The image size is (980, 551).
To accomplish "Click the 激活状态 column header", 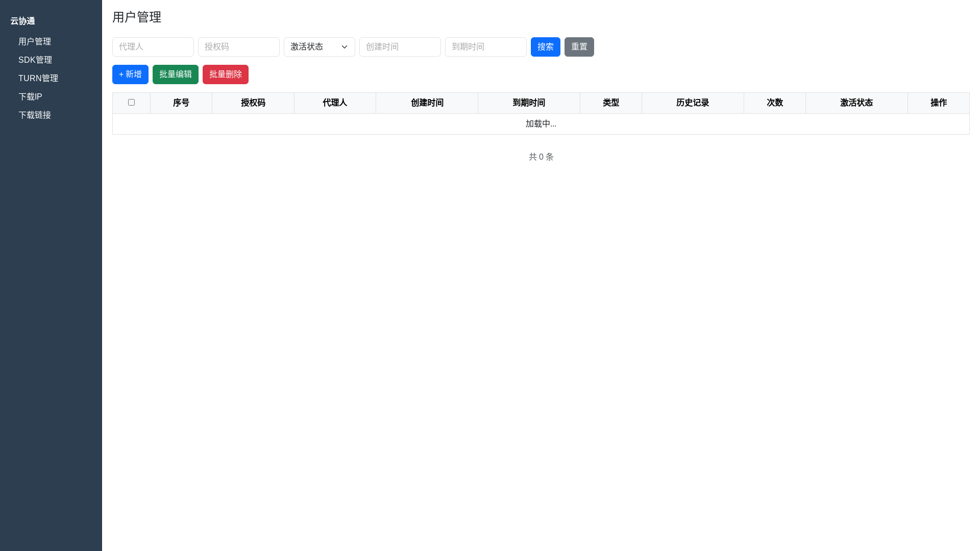I will tap(856, 103).
